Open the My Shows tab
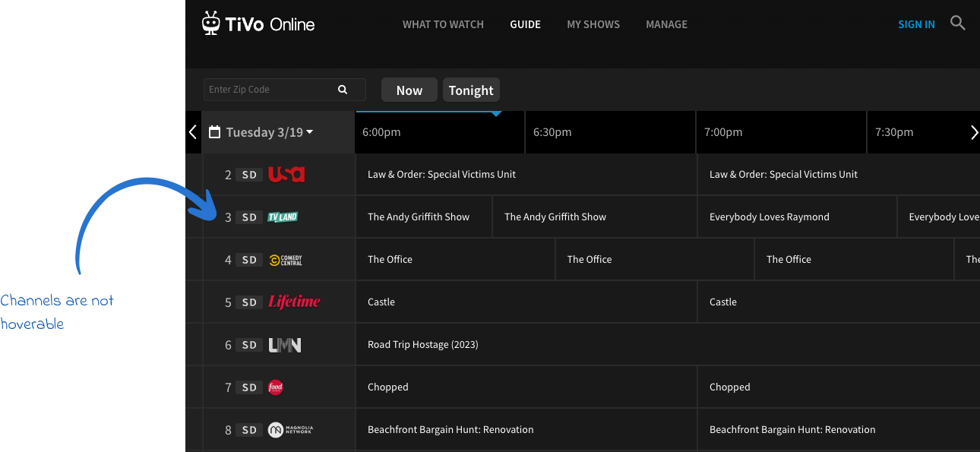Viewport: 980px width, 452px height. tap(593, 24)
